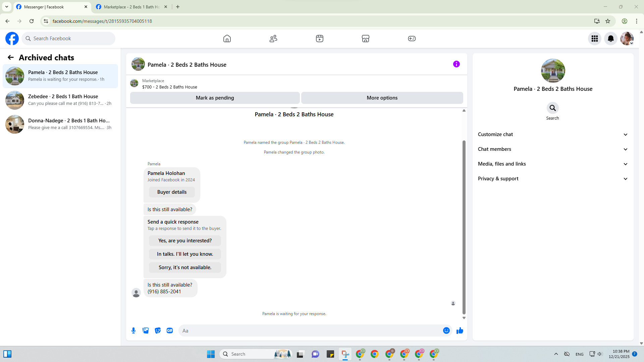Close the Marketplace browser tab
The width and height of the screenshot is (644, 362).
166,7
